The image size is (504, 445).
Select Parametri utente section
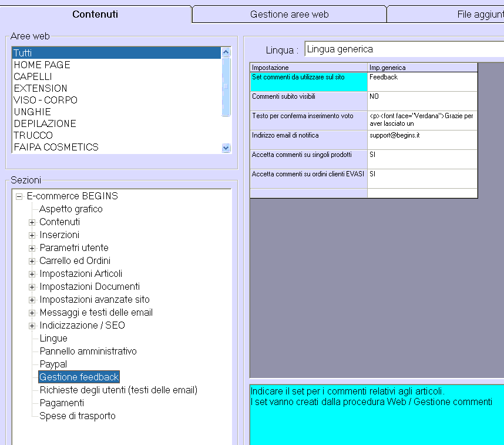tap(74, 247)
